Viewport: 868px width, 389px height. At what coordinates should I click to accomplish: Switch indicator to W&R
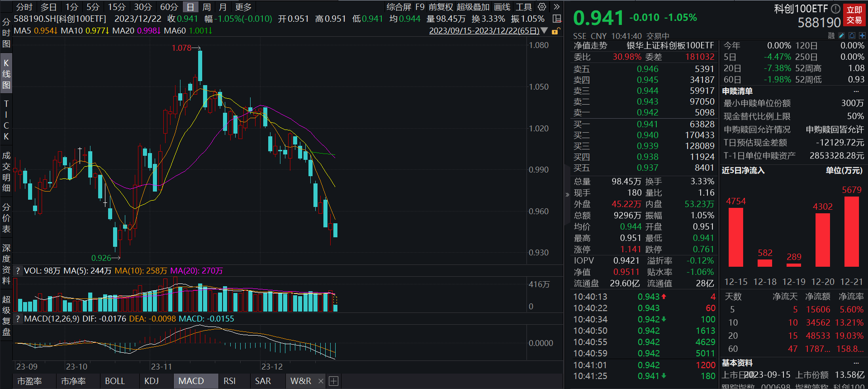(301, 381)
